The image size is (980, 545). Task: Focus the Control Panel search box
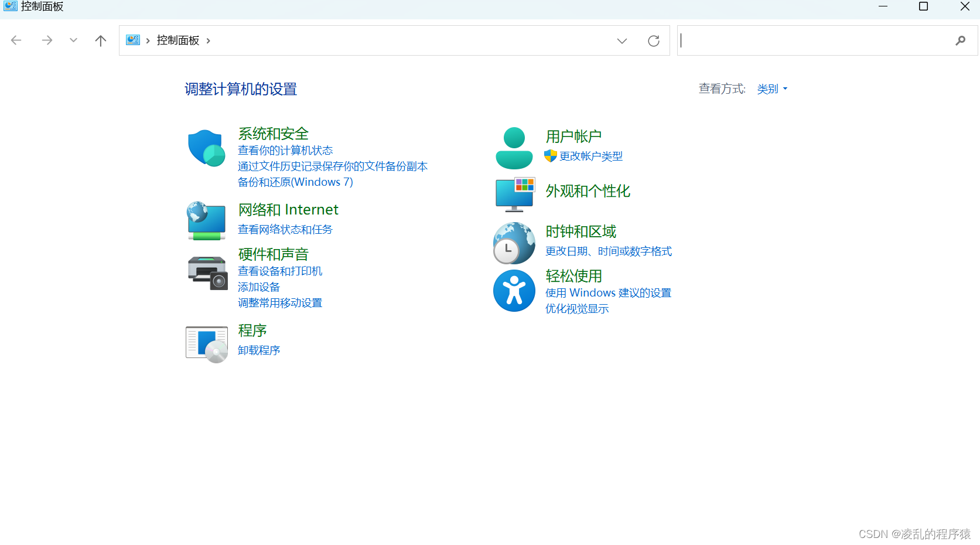click(x=827, y=40)
